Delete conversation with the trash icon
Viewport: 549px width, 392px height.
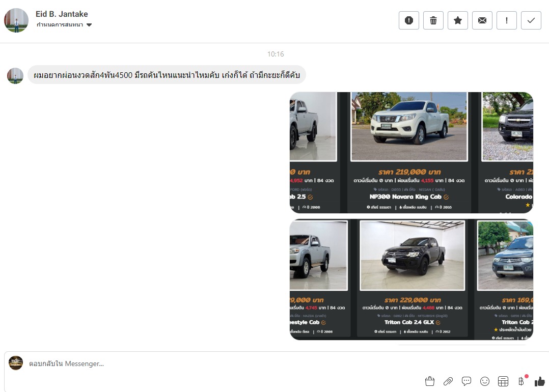[433, 20]
